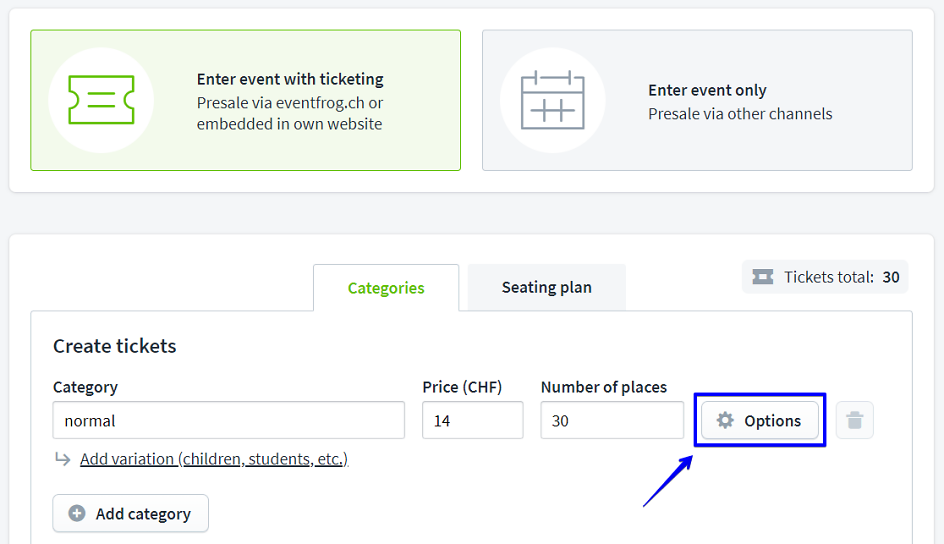944x544 pixels.
Task: Click the arrow icon before Add variation
Action: click(63, 459)
